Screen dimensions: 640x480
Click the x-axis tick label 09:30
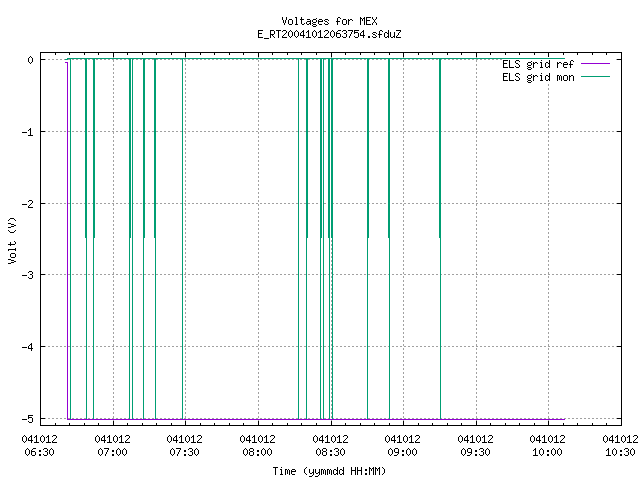pyautogui.click(x=475, y=452)
